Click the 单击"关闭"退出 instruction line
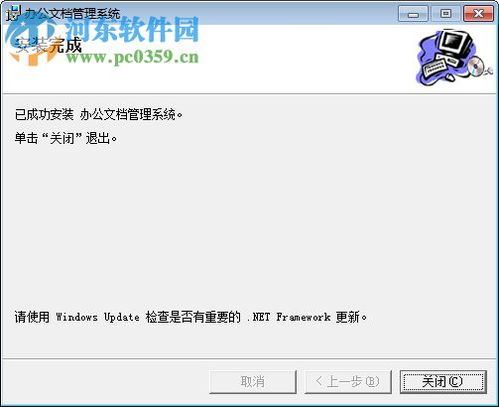The width and height of the screenshot is (499, 407). point(66,138)
